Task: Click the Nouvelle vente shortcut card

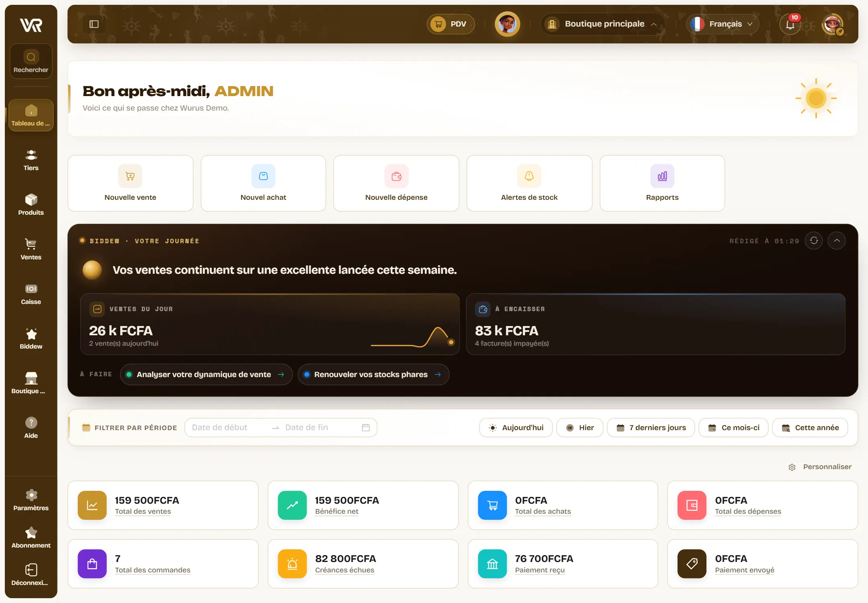Action: pos(130,183)
